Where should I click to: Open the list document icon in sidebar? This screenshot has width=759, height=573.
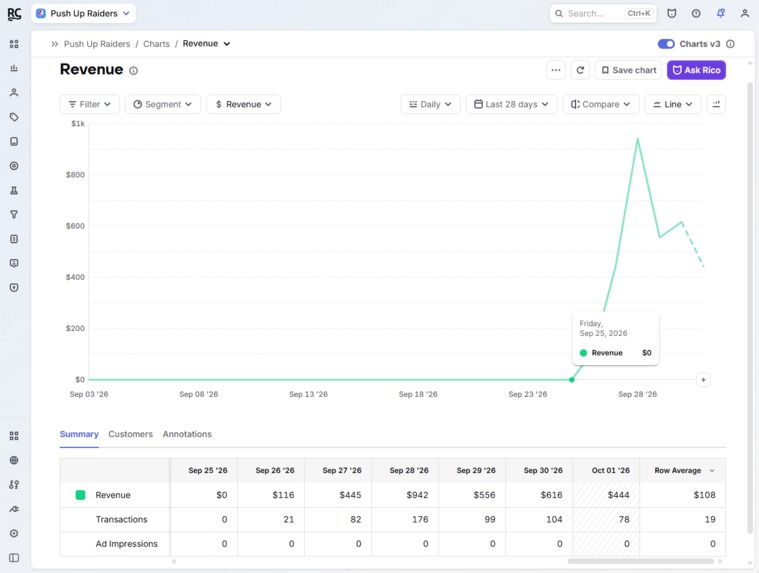pos(14,239)
